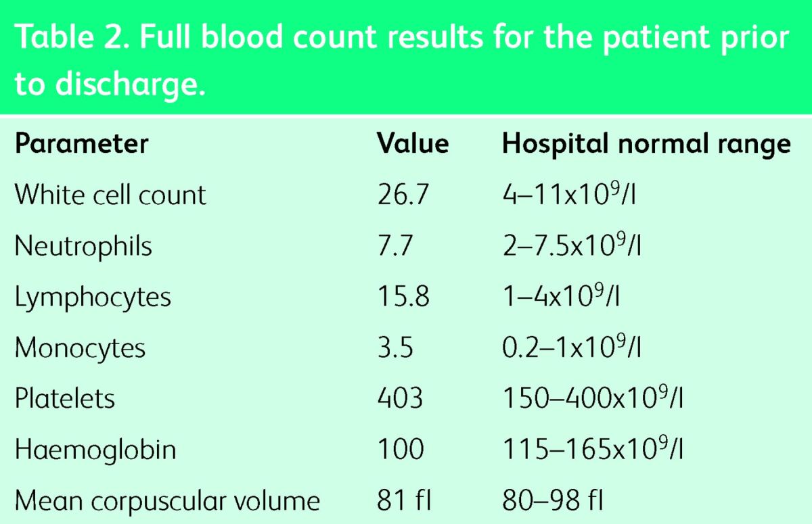Select the 115–165x10⁹/l normal range cell

click(x=593, y=450)
